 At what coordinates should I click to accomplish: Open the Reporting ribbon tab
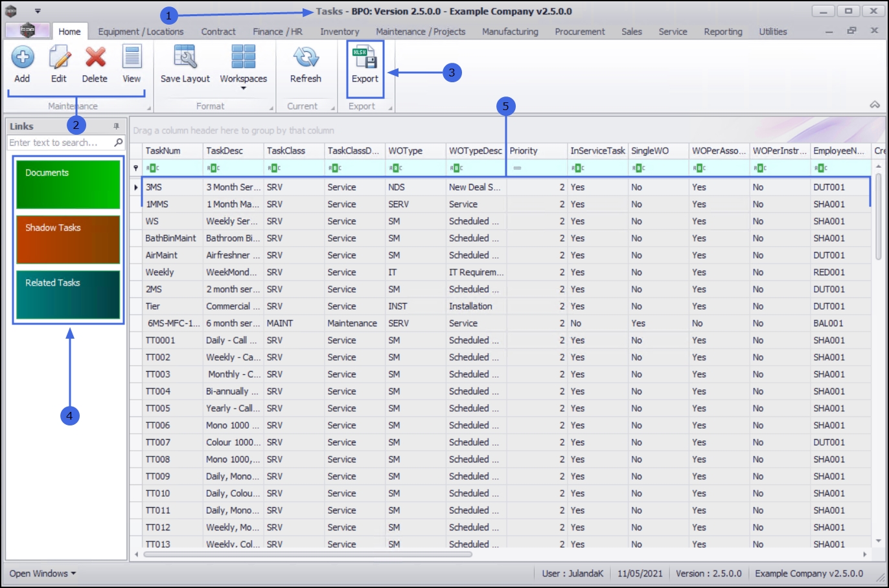(723, 32)
